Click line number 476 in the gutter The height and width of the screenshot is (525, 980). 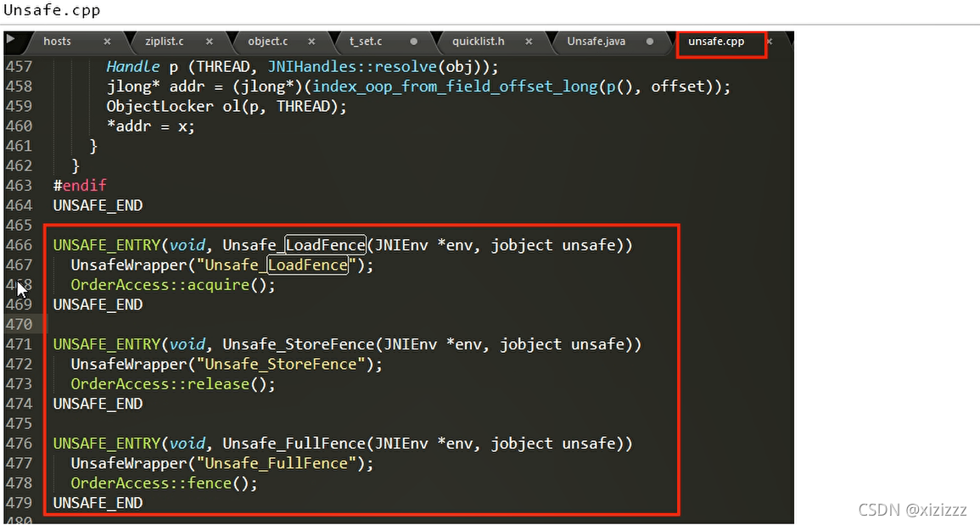[x=19, y=444]
